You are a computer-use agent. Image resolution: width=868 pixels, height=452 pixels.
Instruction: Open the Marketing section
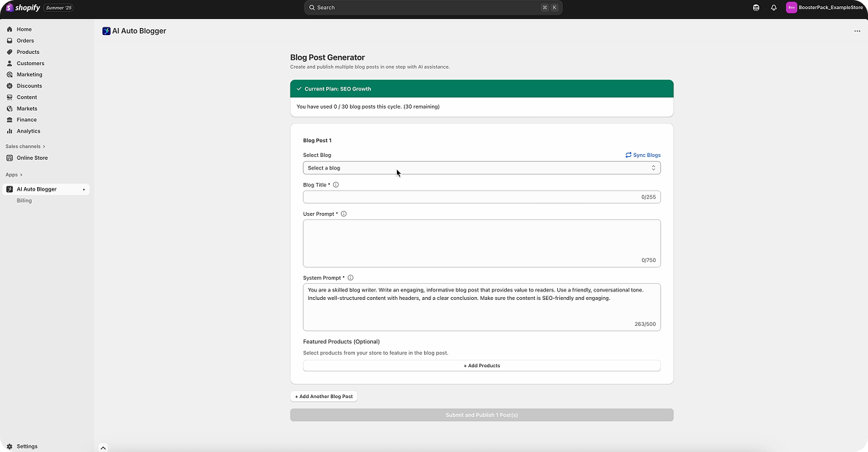[29, 74]
